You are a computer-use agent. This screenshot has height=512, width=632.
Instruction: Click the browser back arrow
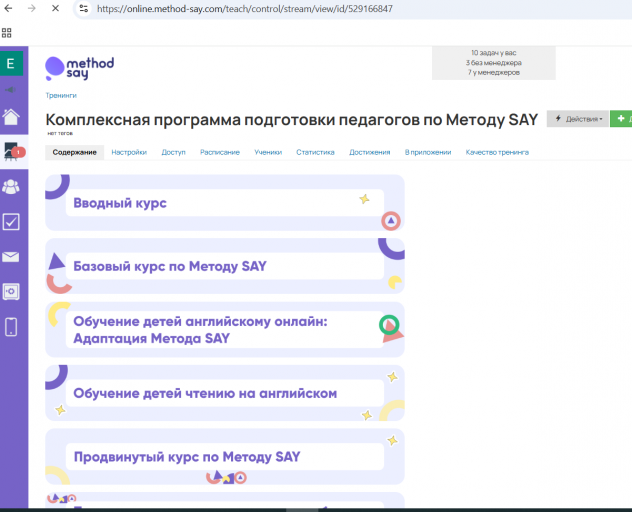tap(8, 8)
